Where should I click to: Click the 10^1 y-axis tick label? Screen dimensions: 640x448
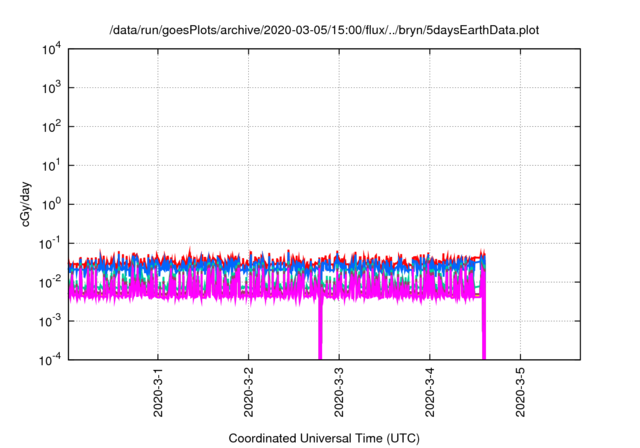51,166
